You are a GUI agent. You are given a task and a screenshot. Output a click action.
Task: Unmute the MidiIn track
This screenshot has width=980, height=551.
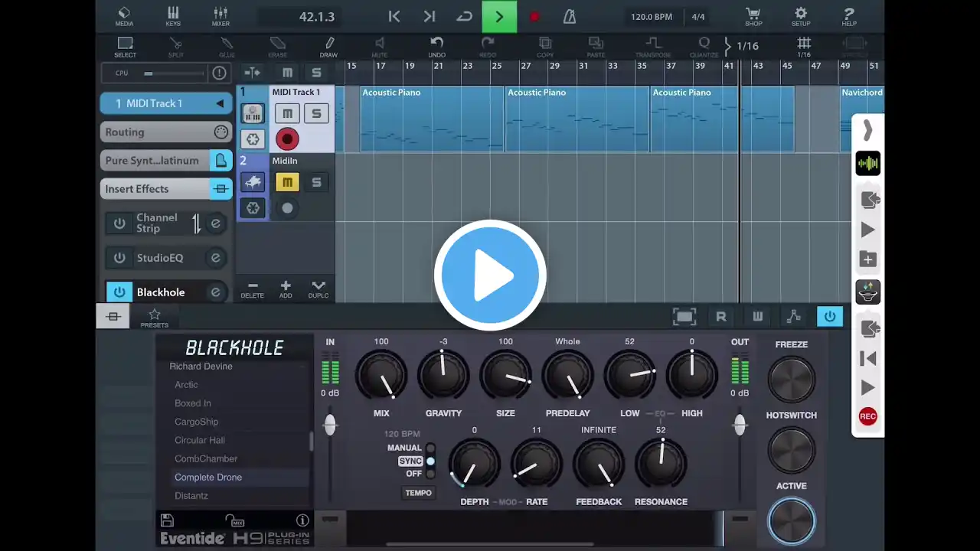click(x=287, y=182)
